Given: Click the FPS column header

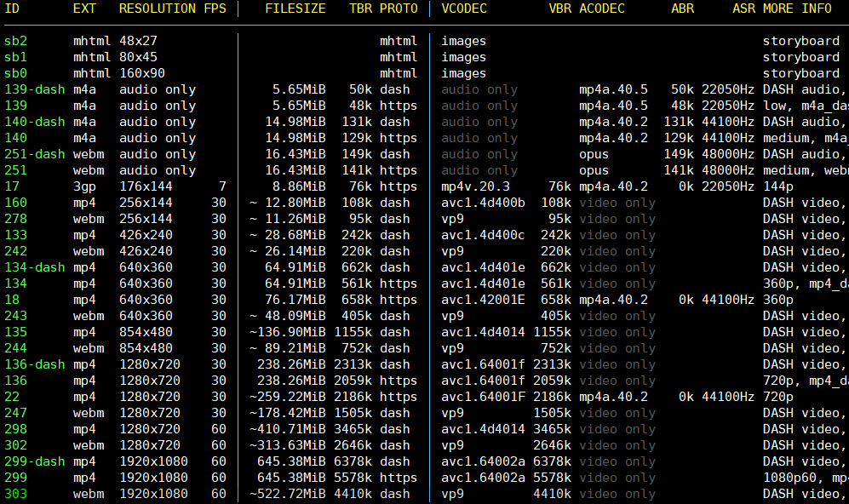Looking at the screenshot, I should 215,9.
